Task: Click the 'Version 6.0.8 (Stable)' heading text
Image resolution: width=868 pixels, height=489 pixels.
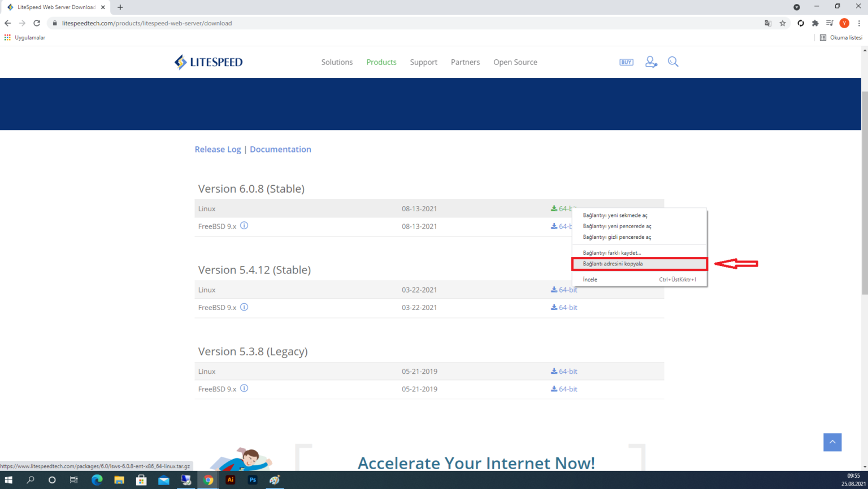Action: pos(251,189)
